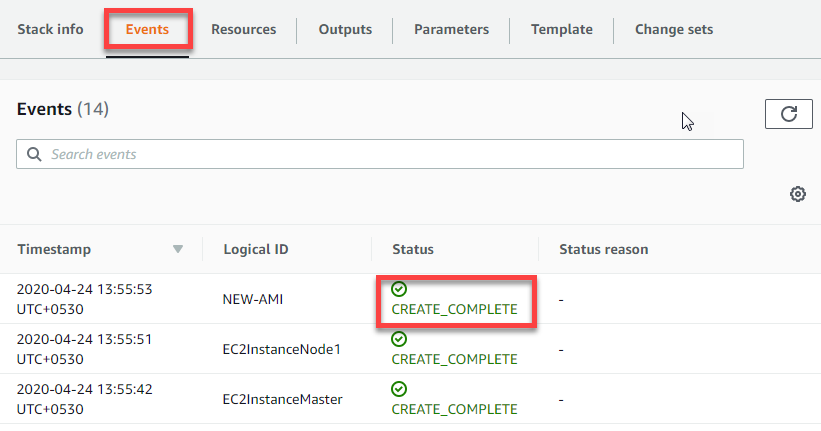This screenshot has width=821, height=431.
Task: Open the Resources tab
Action: tap(243, 29)
